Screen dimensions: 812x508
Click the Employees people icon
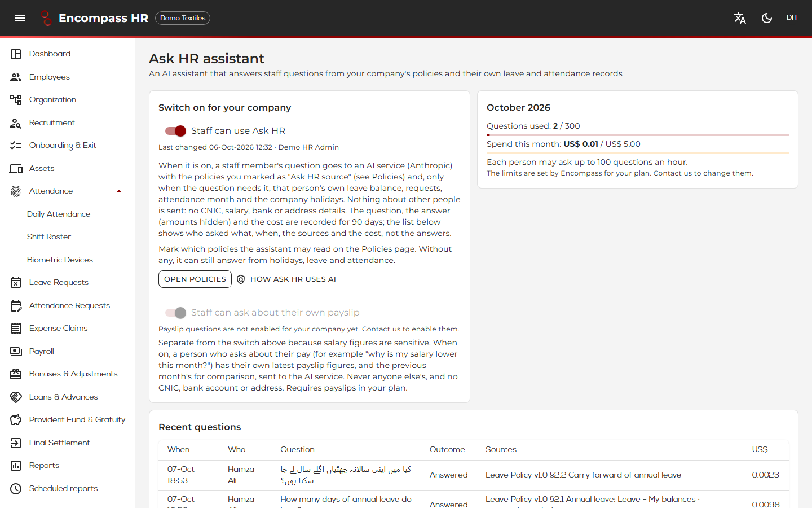pyautogui.click(x=16, y=77)
